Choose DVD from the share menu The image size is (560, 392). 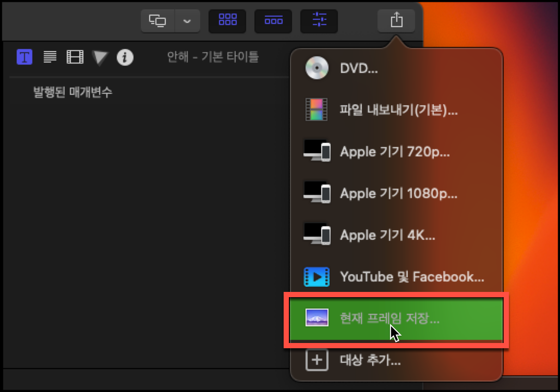359,68
